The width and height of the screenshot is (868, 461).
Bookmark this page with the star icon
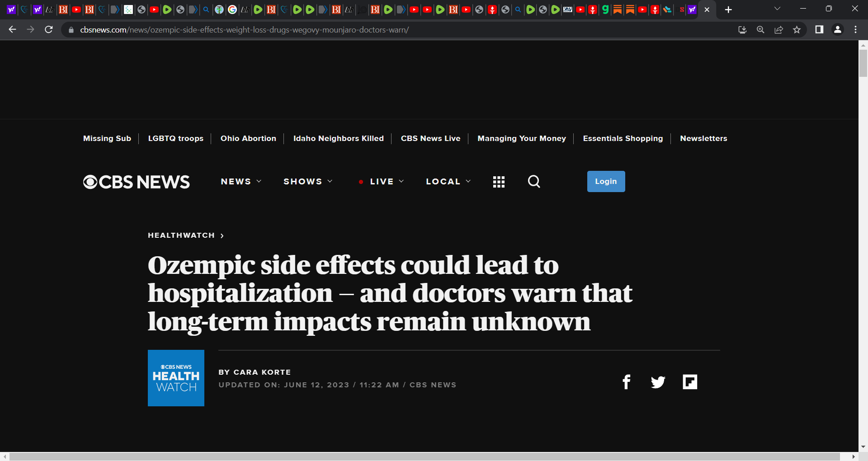(x=797, y=30)
